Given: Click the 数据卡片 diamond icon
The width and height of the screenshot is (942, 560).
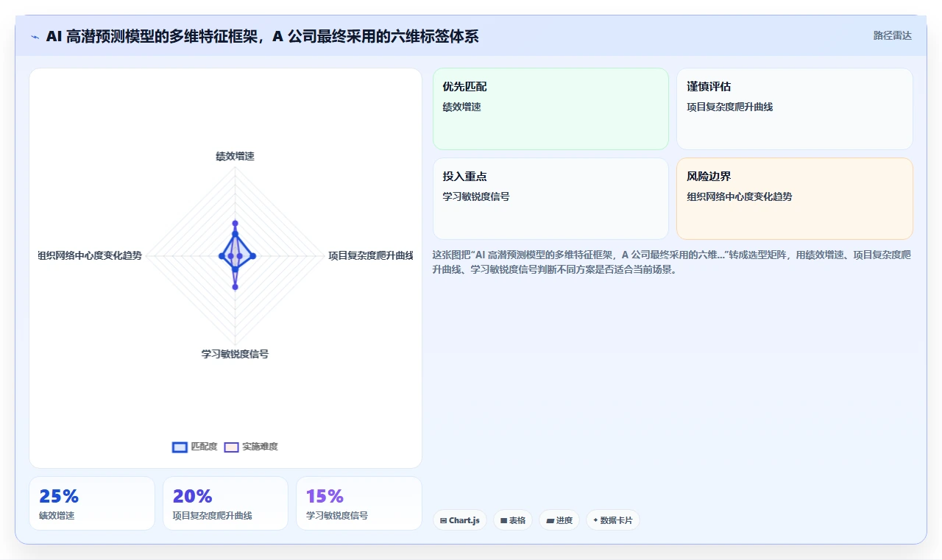Looking at the screenshot, I should pos(595,520).
